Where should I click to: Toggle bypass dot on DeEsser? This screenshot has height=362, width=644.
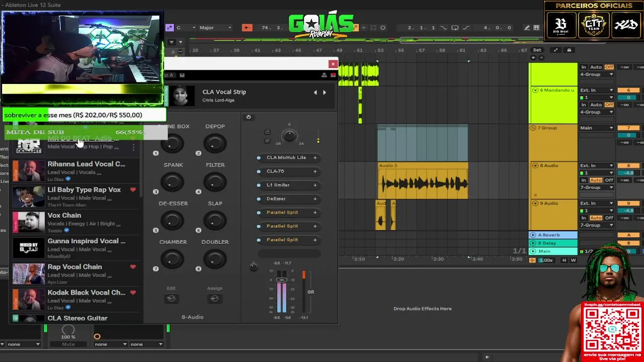point(259,199)
